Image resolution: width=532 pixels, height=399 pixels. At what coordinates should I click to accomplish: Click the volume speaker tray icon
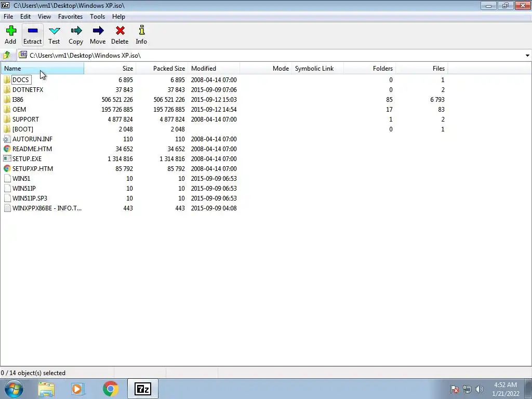(480, 389)
